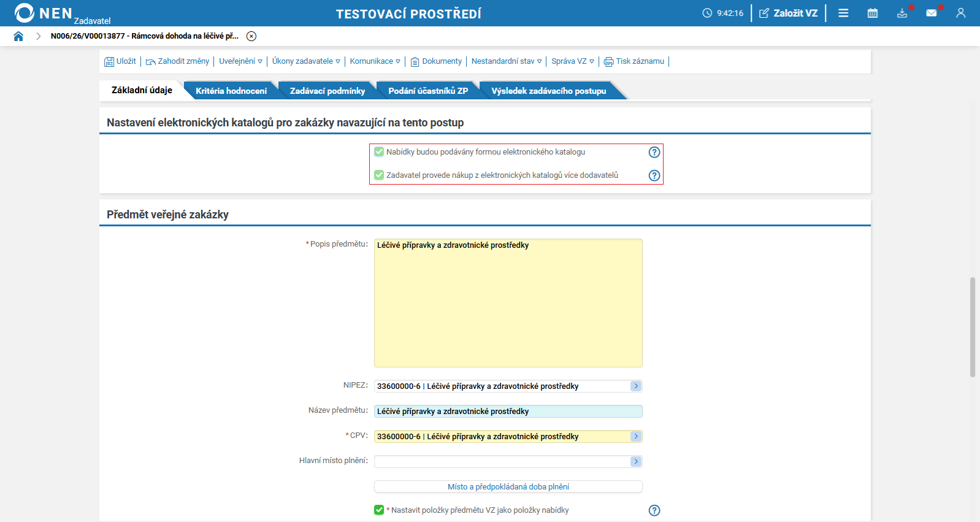The image size is (980, 522).
Task: Toggle Nastavit položky předmětu VZ jako položky nabídky
Action: pyautogui.click(x=379, y=510)
